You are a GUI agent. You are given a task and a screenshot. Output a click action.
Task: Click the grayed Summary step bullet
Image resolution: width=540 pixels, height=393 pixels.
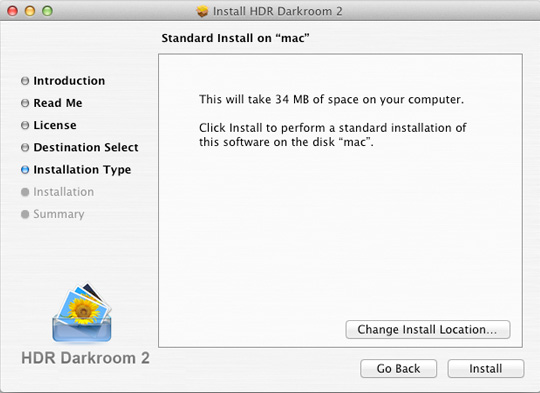click(25, 214)
